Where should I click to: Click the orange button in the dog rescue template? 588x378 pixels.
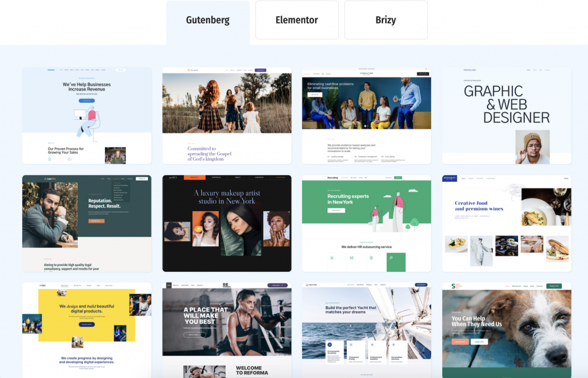pos(460,341)
